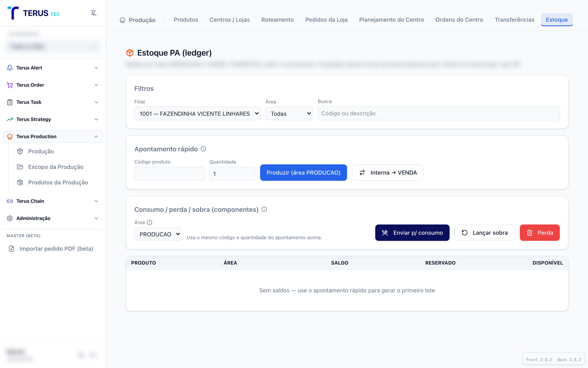Click the utensils icon on Enviar p/ consumo
The height and width of the screenshot is (368, 588).
[385, 233]
